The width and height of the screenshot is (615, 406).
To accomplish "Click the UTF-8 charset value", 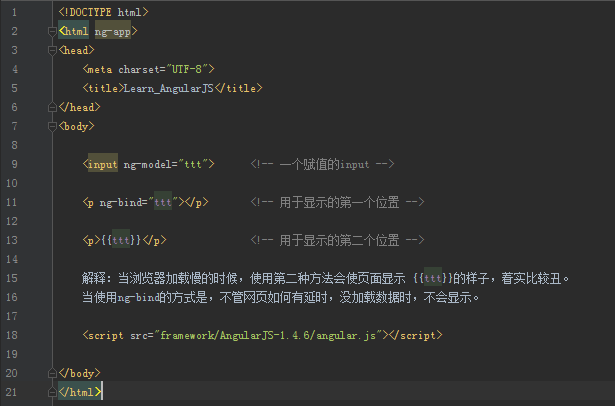I will click(x=187, y=69).
